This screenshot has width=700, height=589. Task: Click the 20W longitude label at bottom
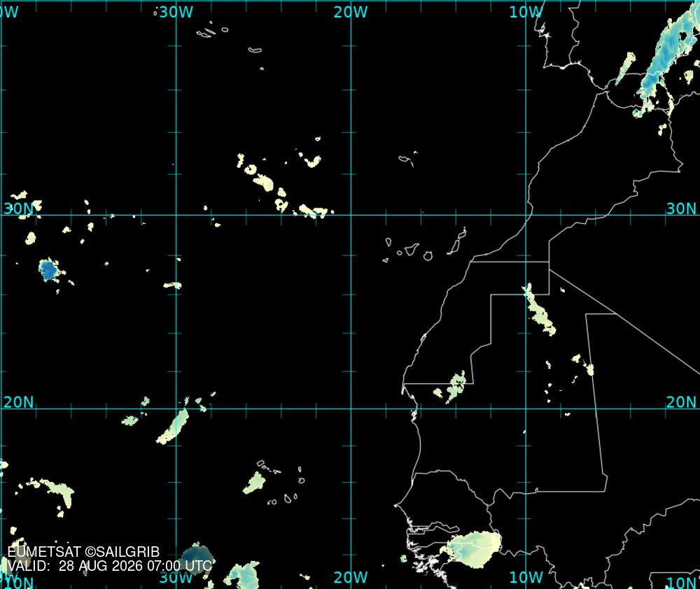tap(351, 577)
